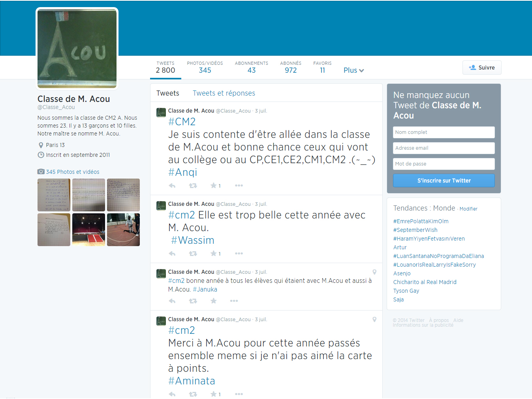Retweet the #Januka tweet

click(193, 301)
